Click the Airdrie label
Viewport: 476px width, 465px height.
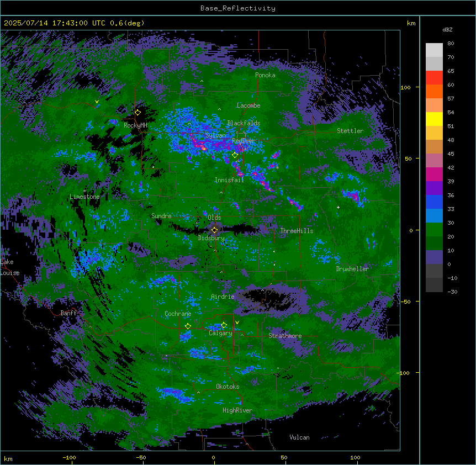pyautogui.click(x=223, y=297)
